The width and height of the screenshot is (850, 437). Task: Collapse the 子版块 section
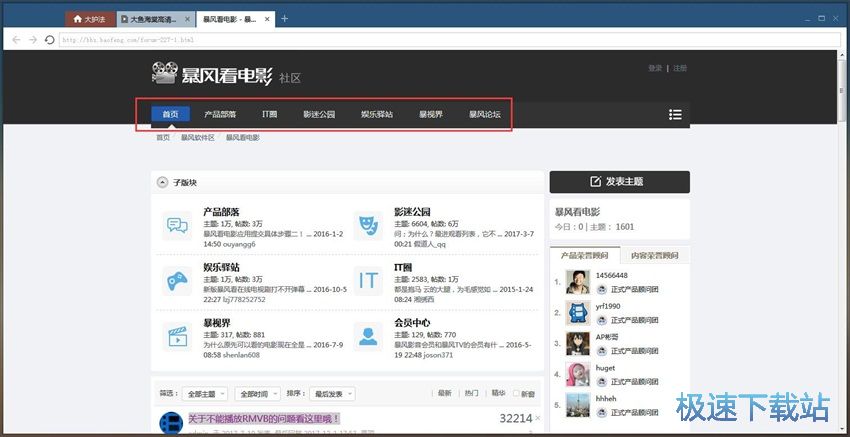tap(162, 183)
